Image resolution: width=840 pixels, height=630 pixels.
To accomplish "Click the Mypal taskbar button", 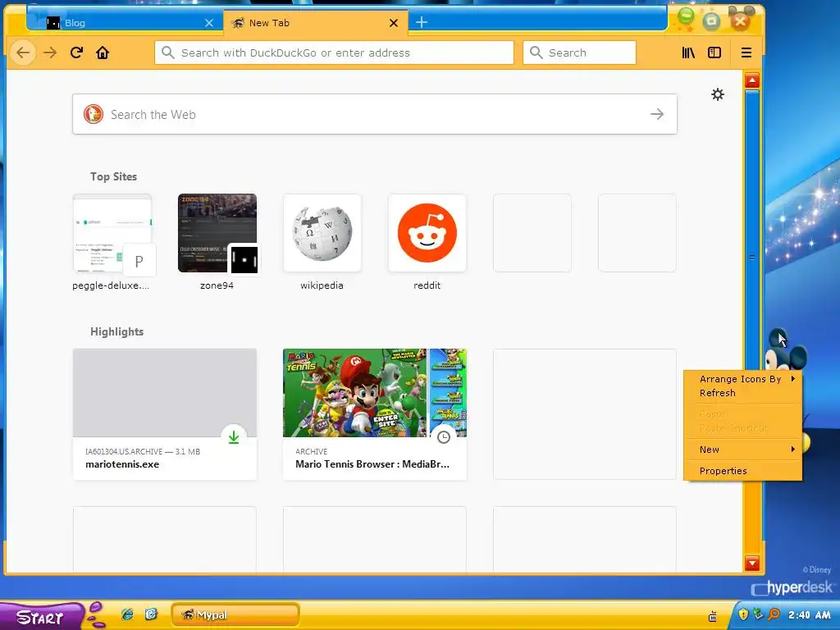I will pos(235,614).
